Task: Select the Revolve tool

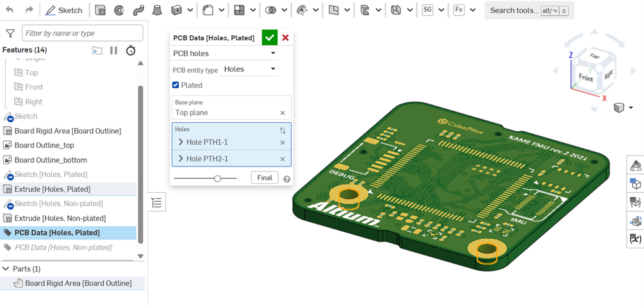Action: [119, 10]
